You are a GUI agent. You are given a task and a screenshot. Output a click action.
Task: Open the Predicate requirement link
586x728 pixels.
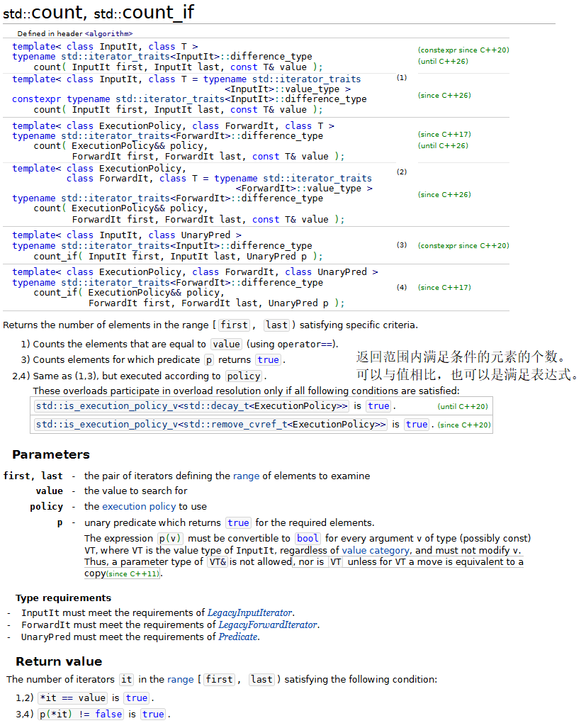pyautogui.click(x=238, y=637)
